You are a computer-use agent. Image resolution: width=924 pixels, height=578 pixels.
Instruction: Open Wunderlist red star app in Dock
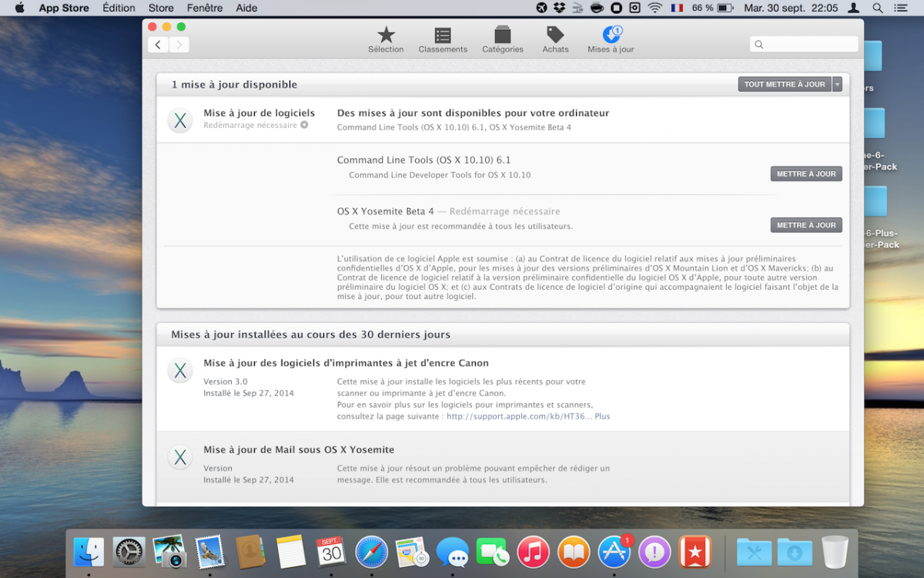(695, 553)
